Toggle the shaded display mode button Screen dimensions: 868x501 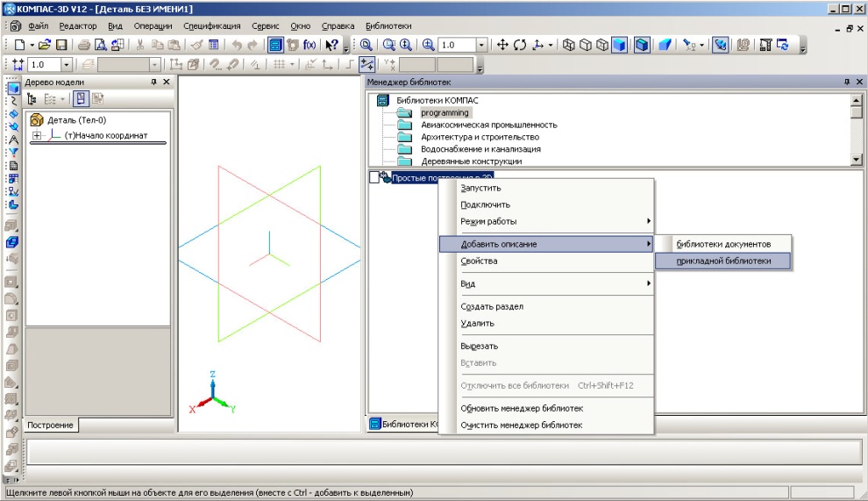coord(619,45)
